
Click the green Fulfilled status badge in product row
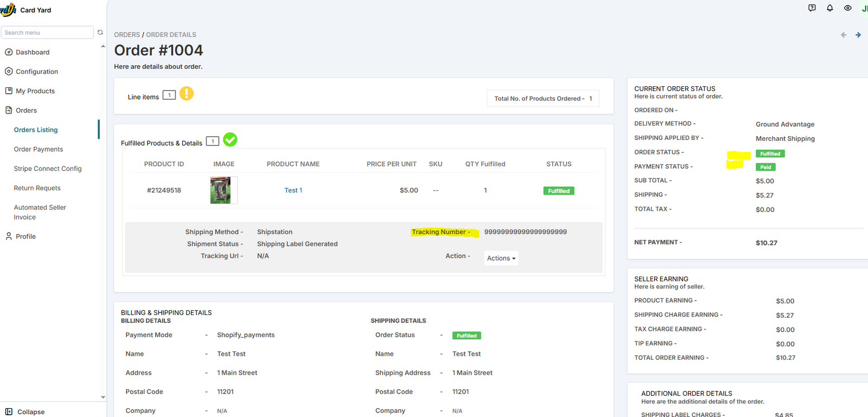[559, 191]
